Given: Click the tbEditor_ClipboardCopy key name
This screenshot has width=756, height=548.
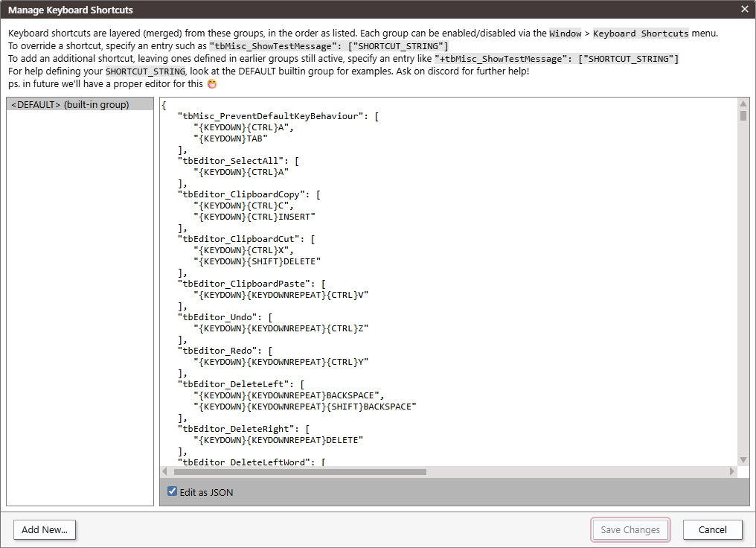Looking at the screenshot, I should 244,194.
